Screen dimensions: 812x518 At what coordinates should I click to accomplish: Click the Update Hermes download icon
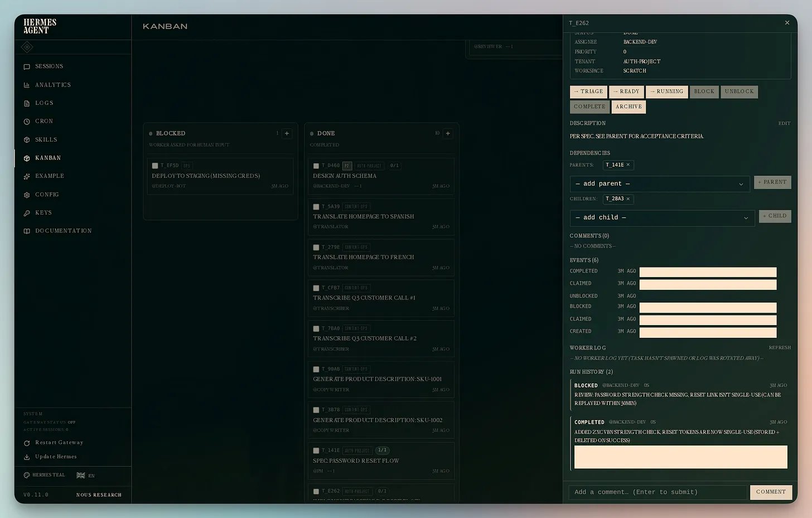27,457
